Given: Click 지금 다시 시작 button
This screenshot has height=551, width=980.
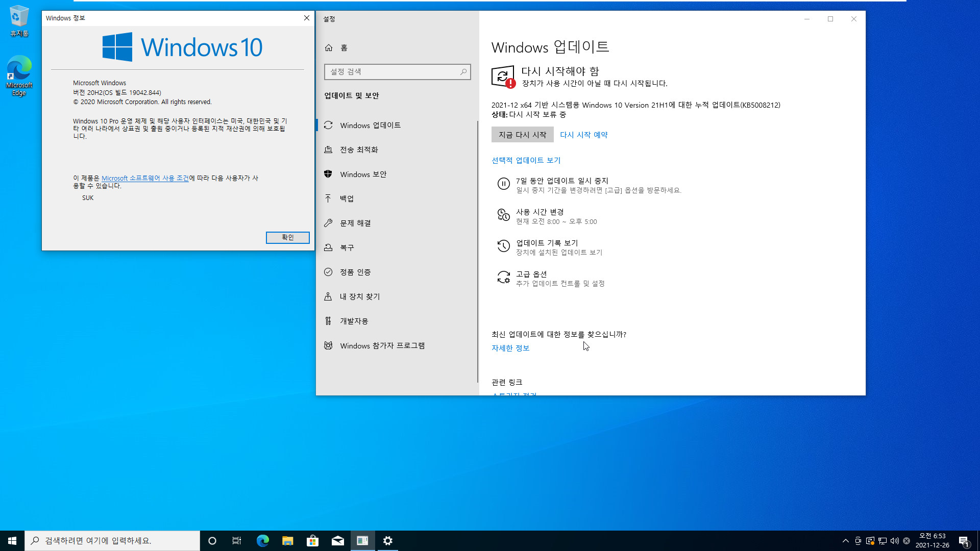Looking at the screenshot, I should point(522,135).
